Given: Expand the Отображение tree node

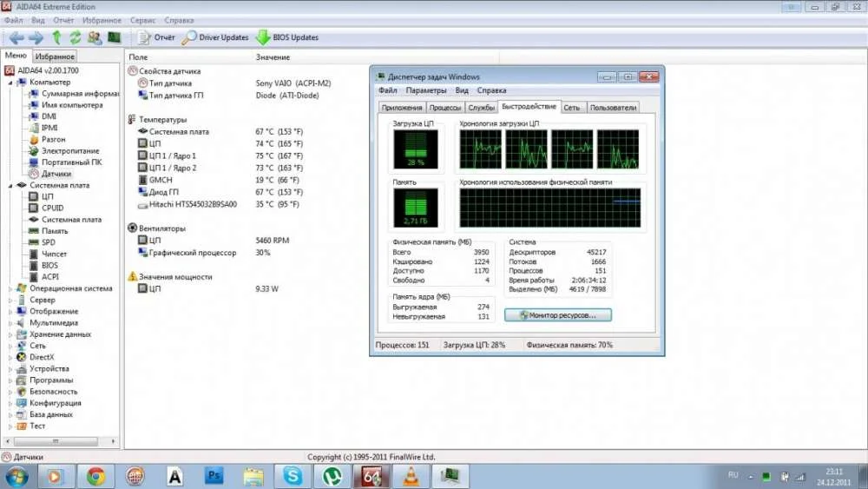Looking at the screenshot, I should (x=10, y=312).
